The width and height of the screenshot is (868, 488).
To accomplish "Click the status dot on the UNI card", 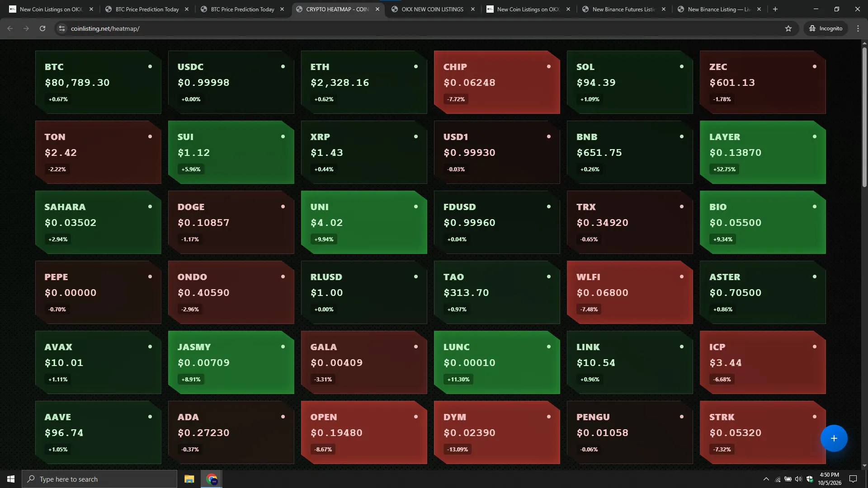I will coord(416,206).
